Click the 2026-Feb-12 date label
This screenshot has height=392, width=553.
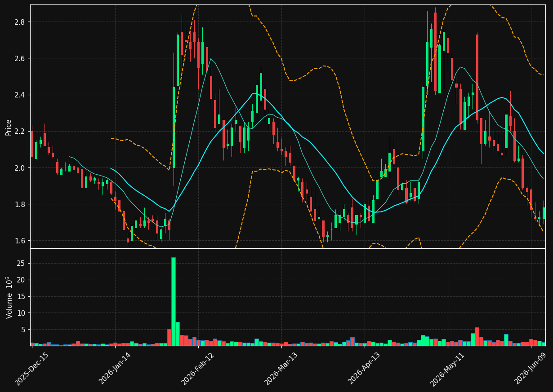click(197, 369)
